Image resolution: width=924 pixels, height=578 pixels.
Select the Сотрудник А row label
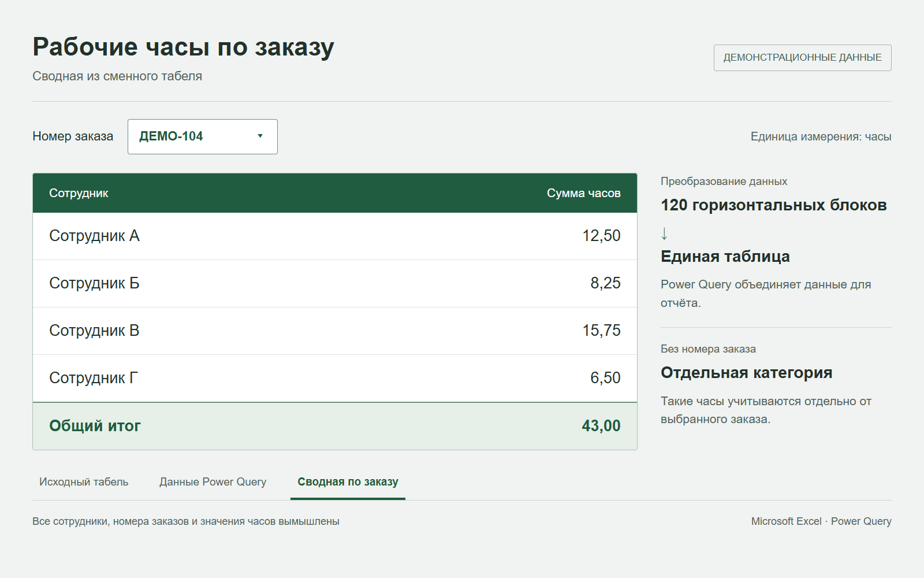pyautogui.click(x=94, y=236)
